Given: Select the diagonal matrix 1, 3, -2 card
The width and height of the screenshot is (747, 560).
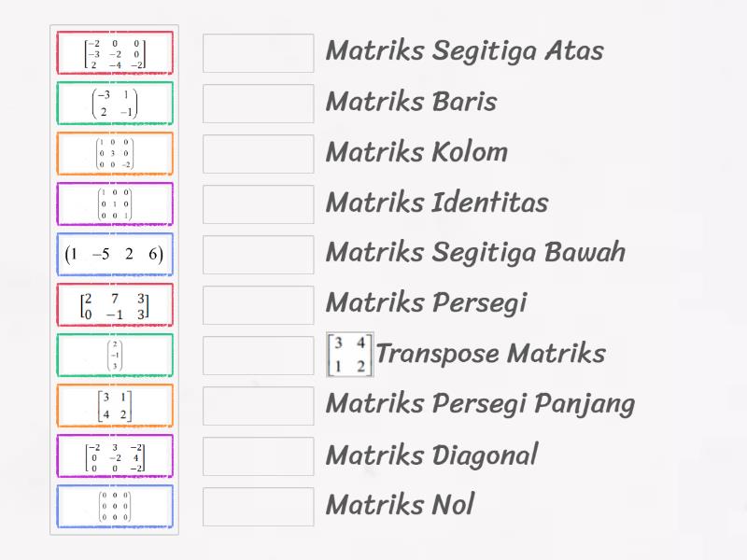Looking at the screenshot, I should pos(115,154).
